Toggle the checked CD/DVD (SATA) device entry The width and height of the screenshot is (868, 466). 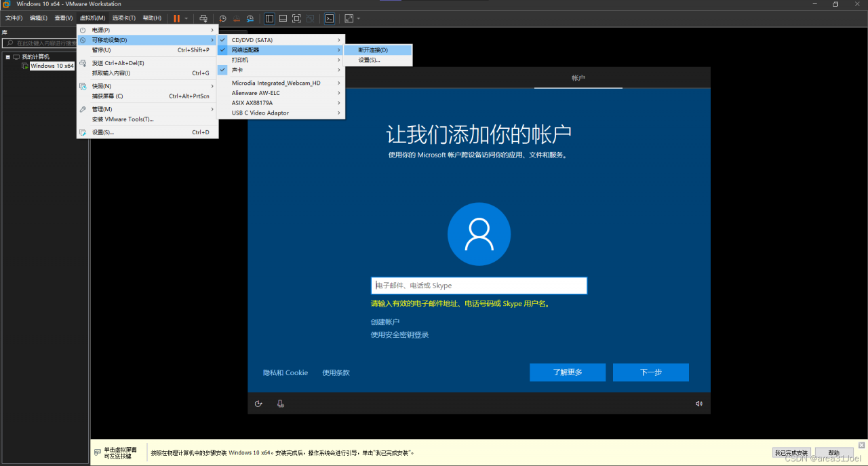click(281, 40)
